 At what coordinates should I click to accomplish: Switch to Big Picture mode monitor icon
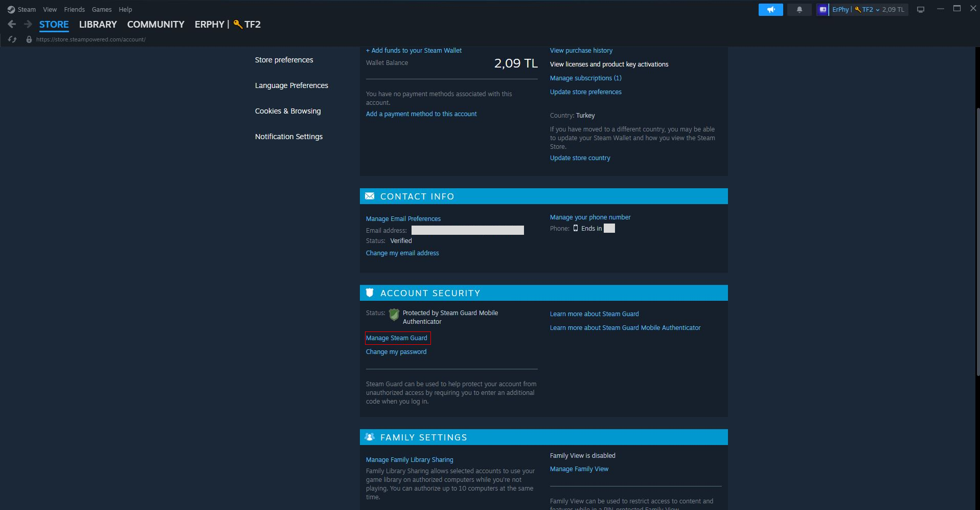click(920, 10)
